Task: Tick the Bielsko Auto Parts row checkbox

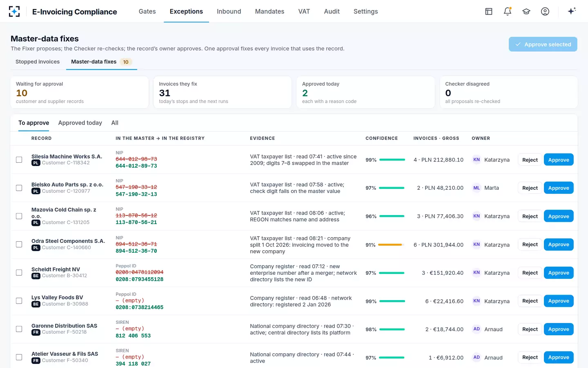Action: coord(19,188)
